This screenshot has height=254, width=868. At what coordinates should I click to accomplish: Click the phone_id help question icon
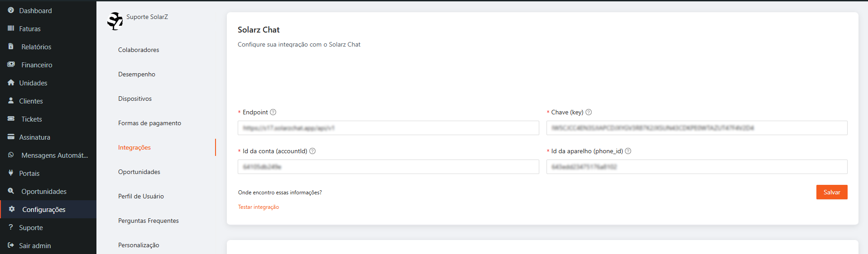click(628, 151)
